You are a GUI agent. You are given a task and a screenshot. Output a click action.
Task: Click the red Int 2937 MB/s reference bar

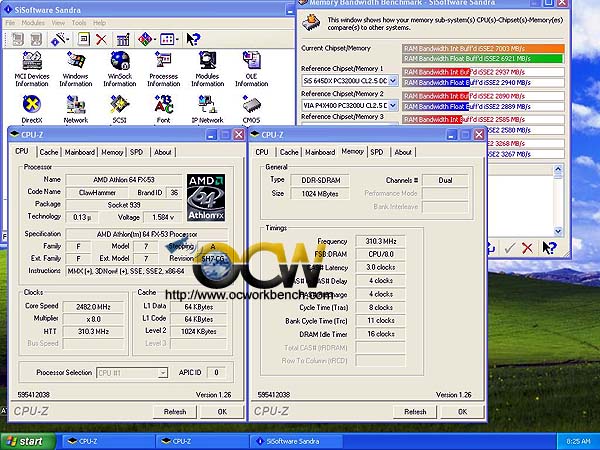coord(436,72)
